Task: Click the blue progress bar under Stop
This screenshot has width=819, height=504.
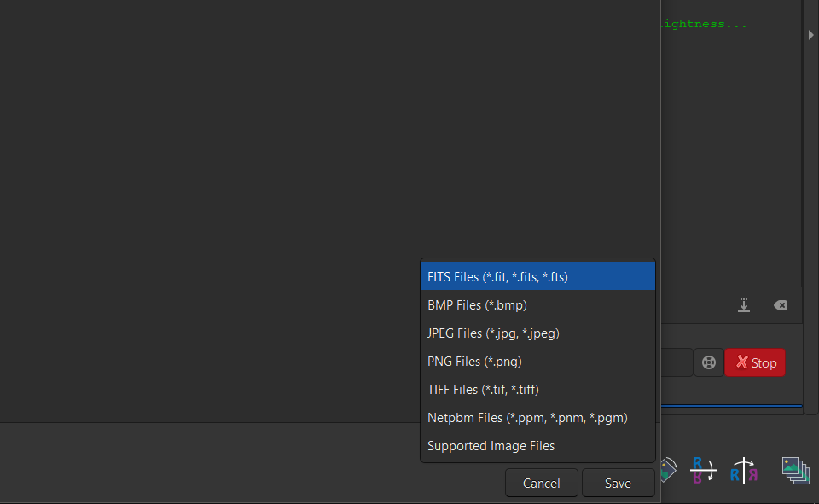Action: point(734,405)
